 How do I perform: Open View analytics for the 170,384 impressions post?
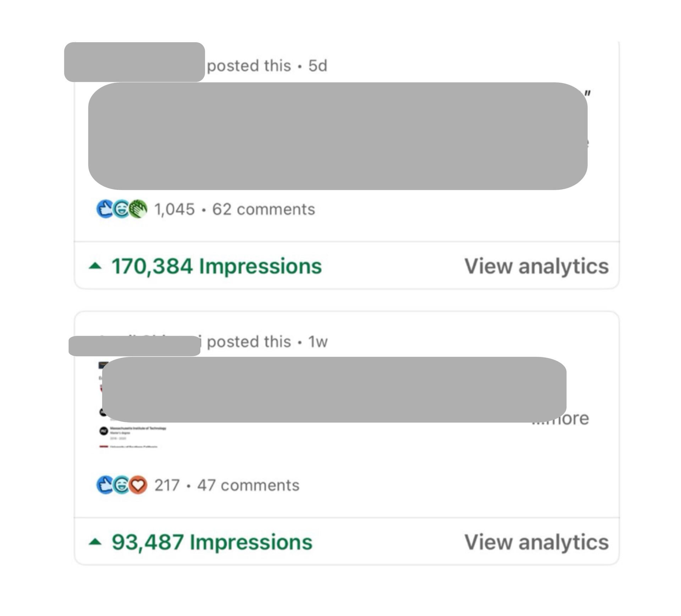(x=536, y=266)
